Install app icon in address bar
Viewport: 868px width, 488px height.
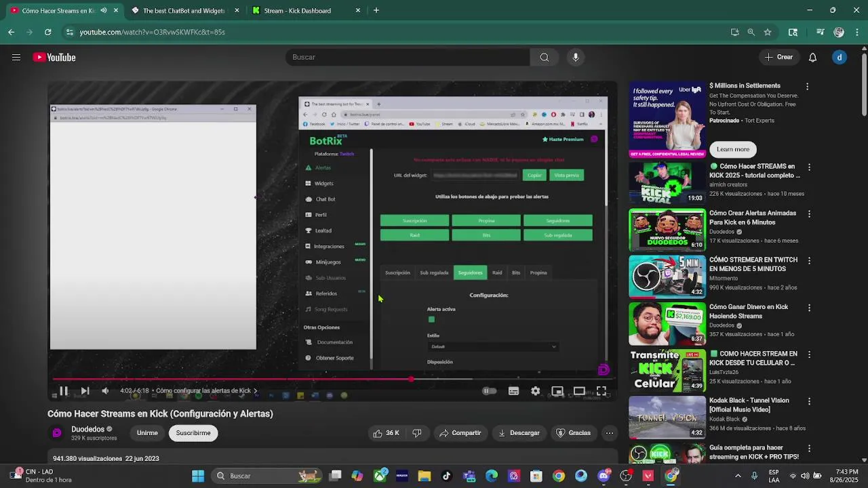(734, 32)
